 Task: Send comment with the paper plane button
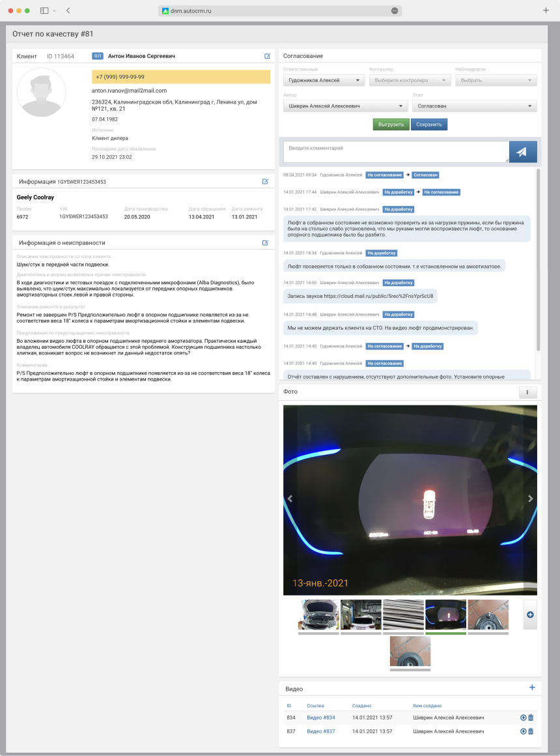tap(522, 152)
